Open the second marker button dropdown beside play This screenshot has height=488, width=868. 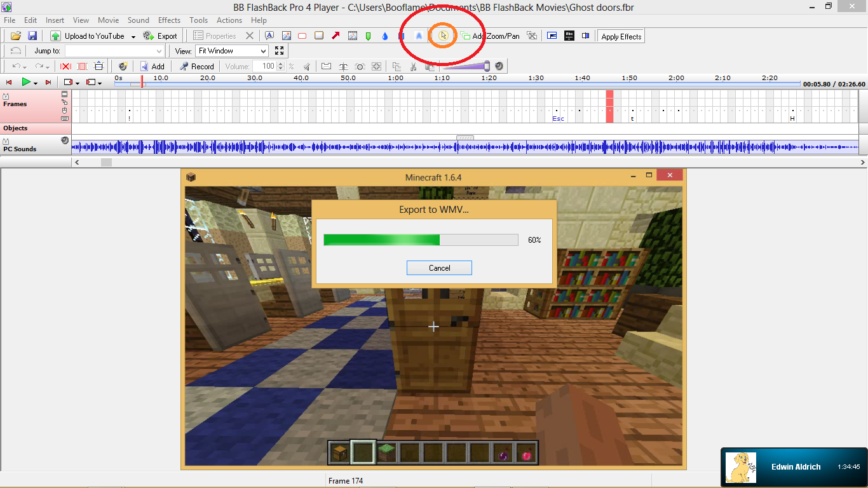[100, 83]
